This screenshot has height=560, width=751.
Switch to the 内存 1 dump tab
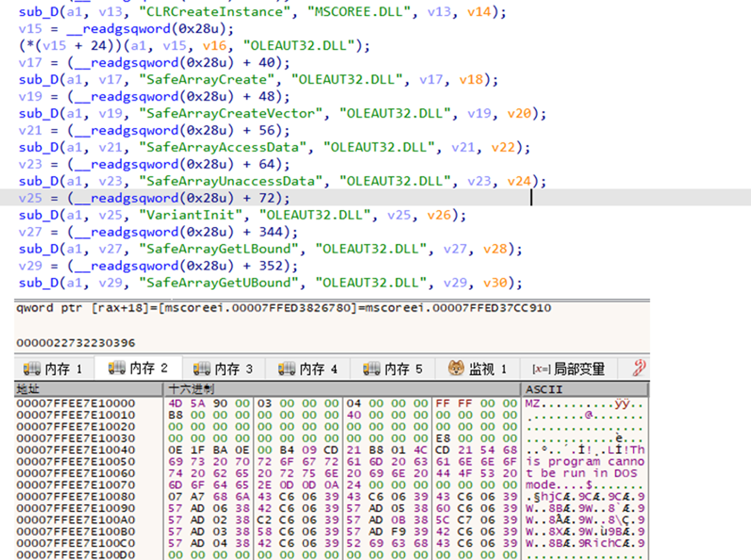[53, 369]
